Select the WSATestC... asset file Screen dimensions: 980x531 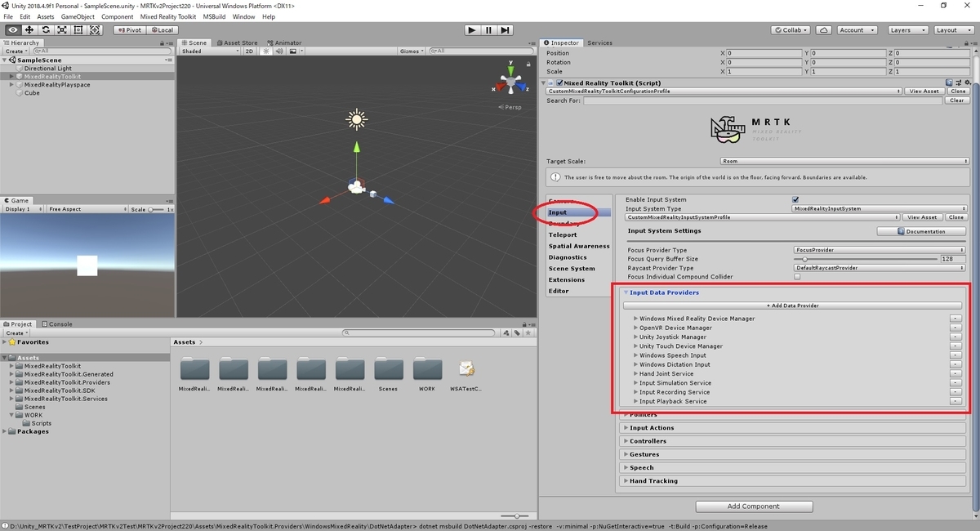pyautogui.click(x=466, y=375)
